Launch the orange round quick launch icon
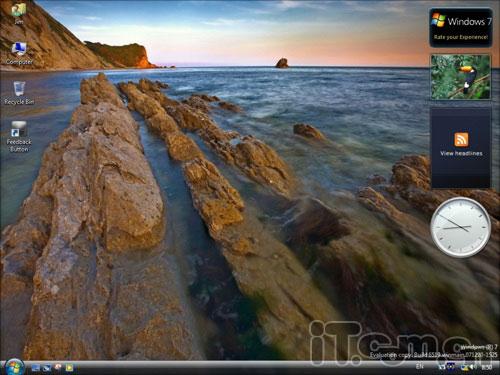The width and height of the screenshot is (500, 375). coord(58,367)
